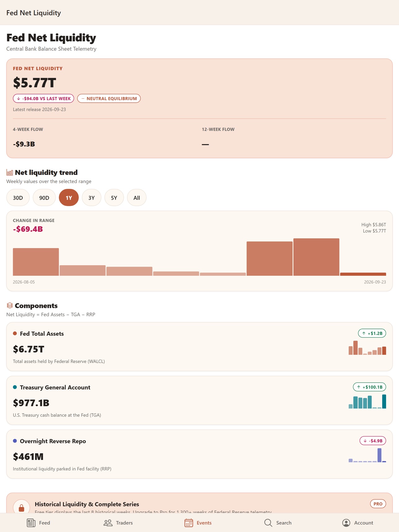This screenshot has height=532, width=399.
Task: Click the Low $5.77T label
Action: (374, 231)
